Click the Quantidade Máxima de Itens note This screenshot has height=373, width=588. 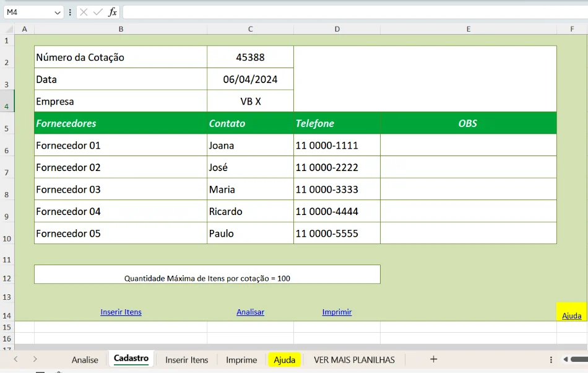pos(207,274)
